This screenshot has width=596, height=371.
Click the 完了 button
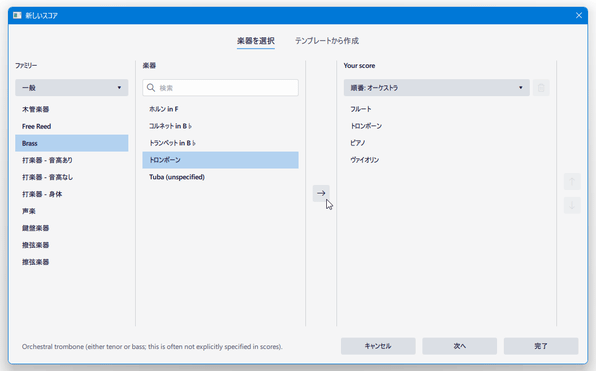pos(541,346)
